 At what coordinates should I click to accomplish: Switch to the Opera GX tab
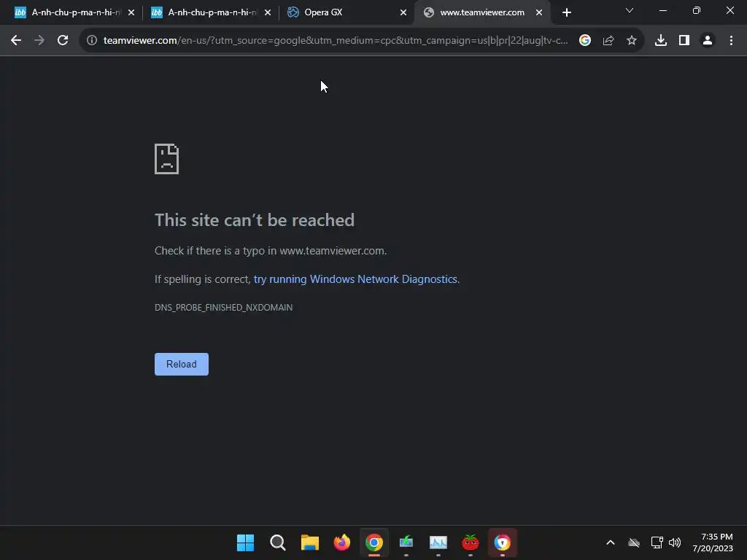347,12
